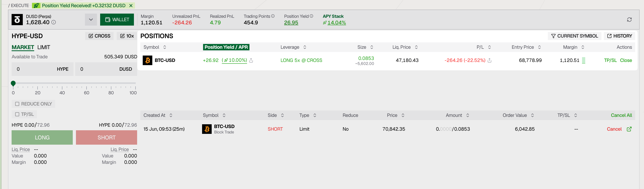Click Trading Points info icon
Viewport: 644px width, 189px height.
pos(273,16)
